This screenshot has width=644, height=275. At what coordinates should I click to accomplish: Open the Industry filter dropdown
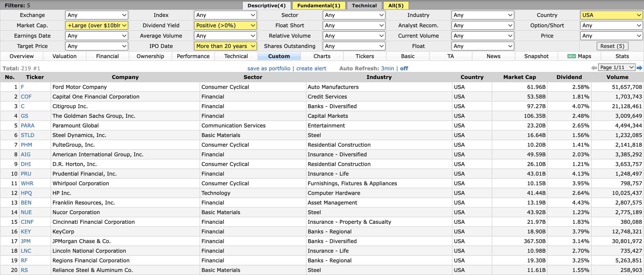[x=483, y=15]
